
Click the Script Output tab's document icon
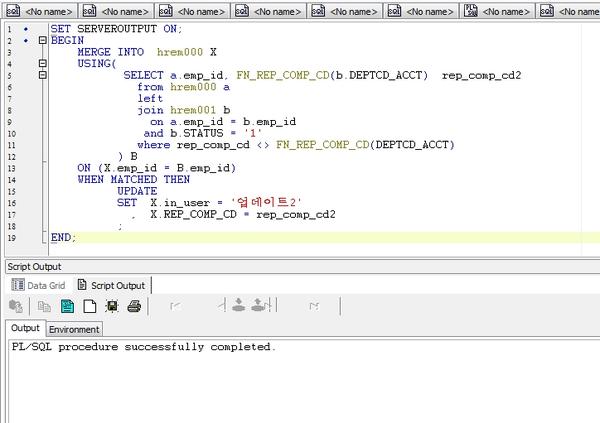click(82, 285)
